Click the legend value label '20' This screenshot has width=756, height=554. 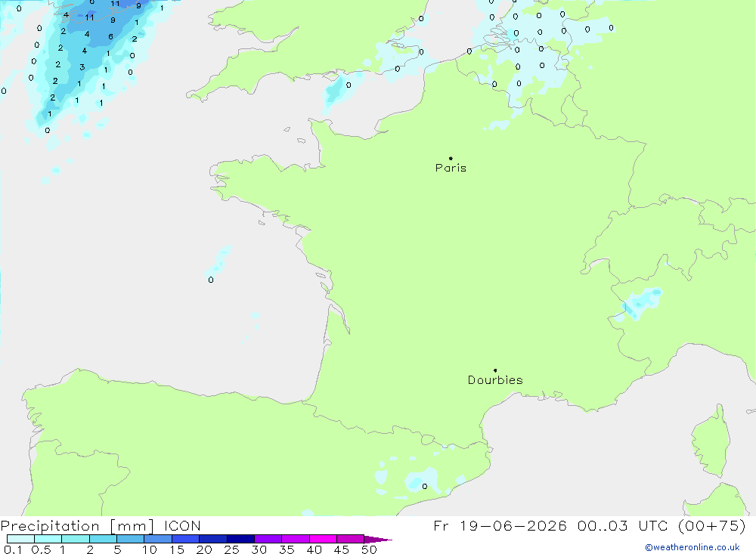(204, 549)
